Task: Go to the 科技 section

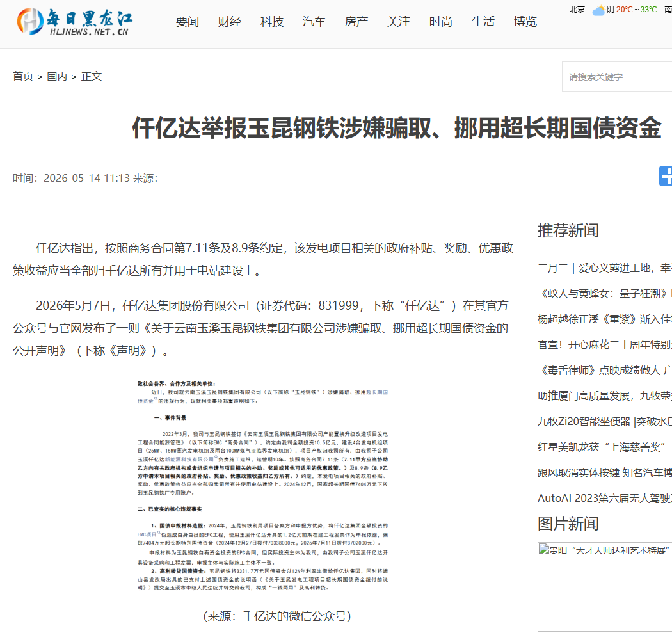Action: point(272,21)
